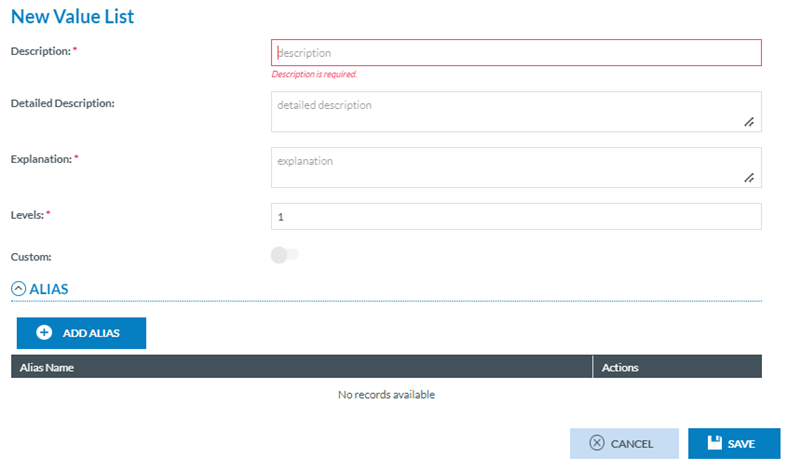Click the plus icon on Add Alias

pos(44,333)
